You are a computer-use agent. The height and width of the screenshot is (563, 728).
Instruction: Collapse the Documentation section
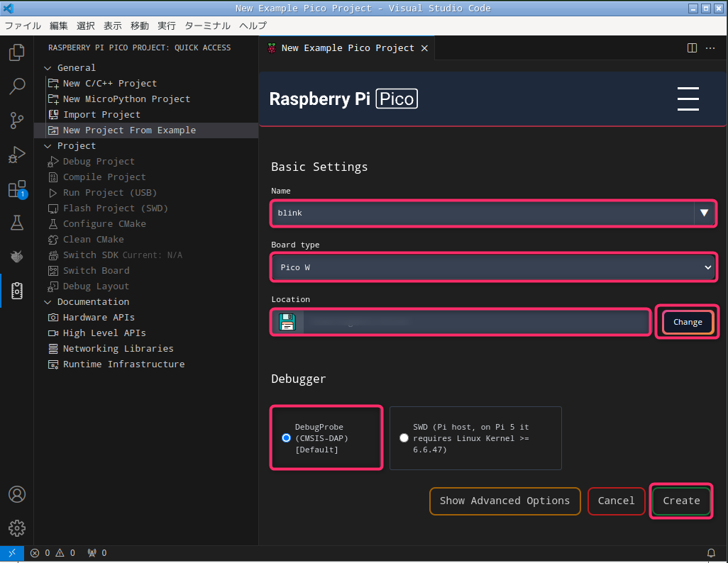pyautogui.click(x=48, y=302)
